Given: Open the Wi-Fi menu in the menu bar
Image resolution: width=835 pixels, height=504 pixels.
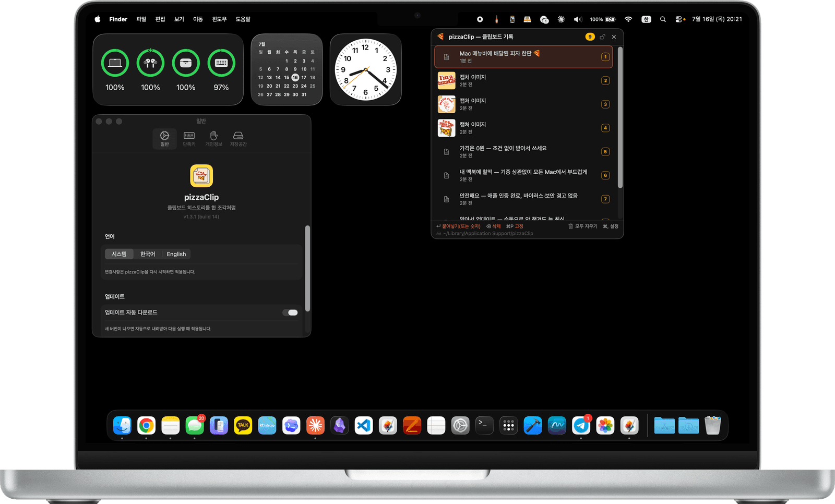Looking at the screenshot, I should [628, 19].
